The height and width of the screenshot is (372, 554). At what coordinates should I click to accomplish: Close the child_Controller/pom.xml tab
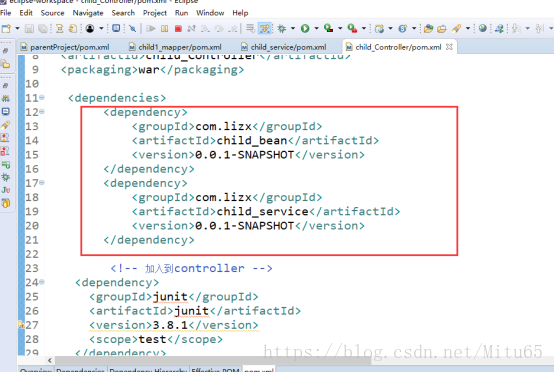[x=449, y=47]
